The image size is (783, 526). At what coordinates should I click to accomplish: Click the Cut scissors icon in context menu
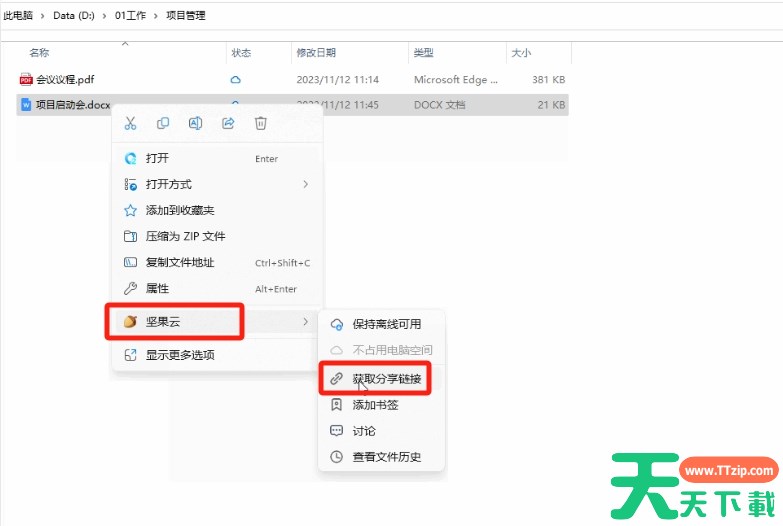(130, 123)
